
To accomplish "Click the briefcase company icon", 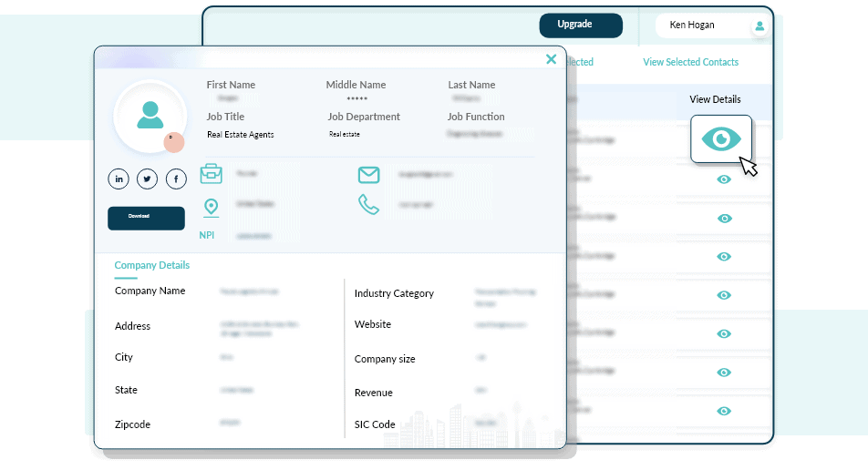I will tap(211, 174).
